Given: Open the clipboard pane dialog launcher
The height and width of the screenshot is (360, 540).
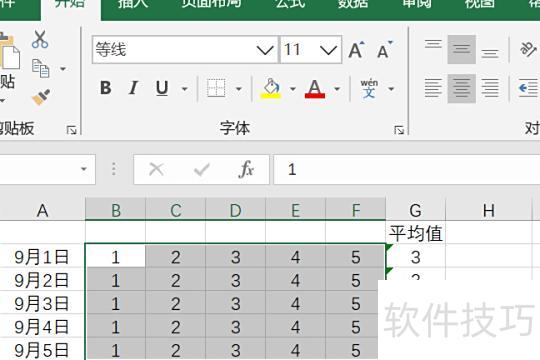Looking at the screenshot, I should tap(72, 130).
